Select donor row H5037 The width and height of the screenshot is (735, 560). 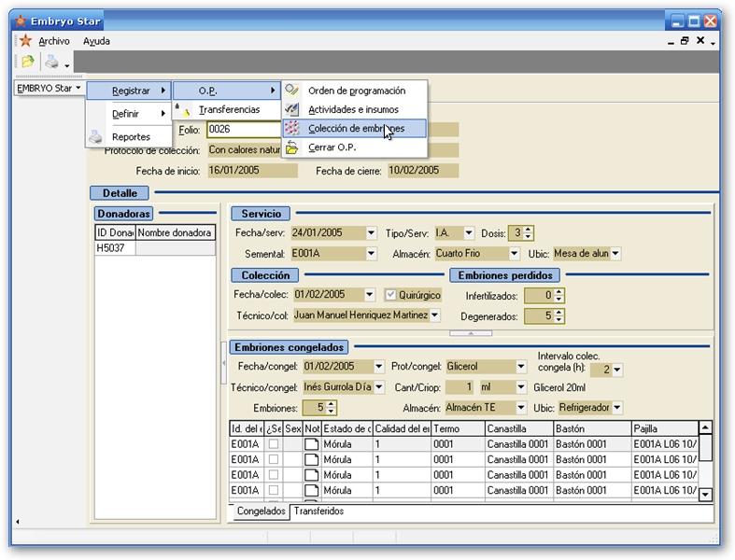pyautogui.click(x=155, y=248)
